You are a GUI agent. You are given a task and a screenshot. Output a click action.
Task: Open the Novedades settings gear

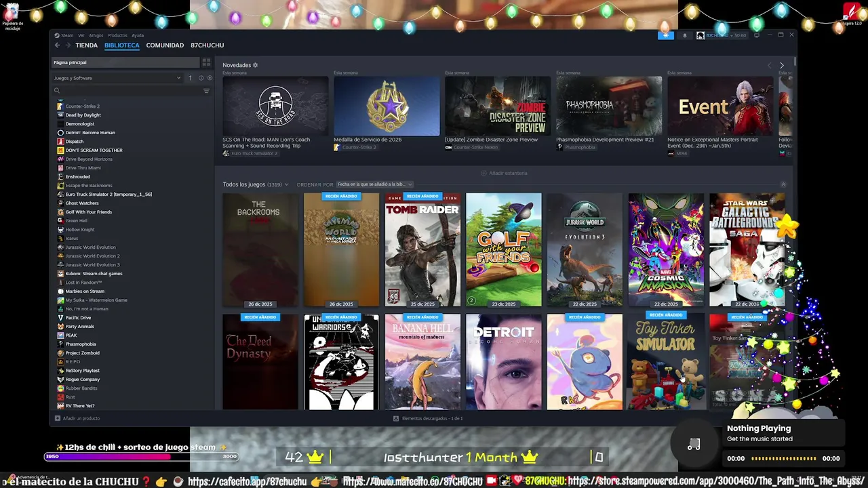tap(255, 65)
